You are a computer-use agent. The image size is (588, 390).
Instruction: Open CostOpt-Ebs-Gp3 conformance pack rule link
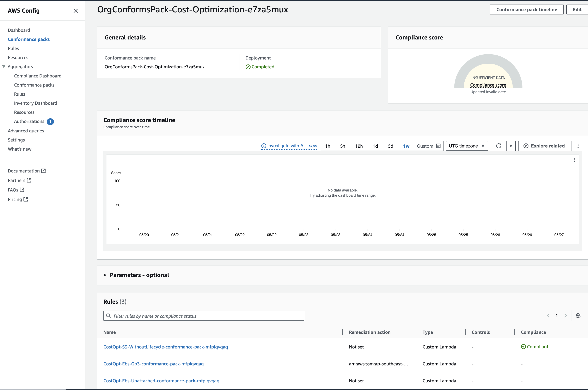pyautogui.click(x=153, y=364)
